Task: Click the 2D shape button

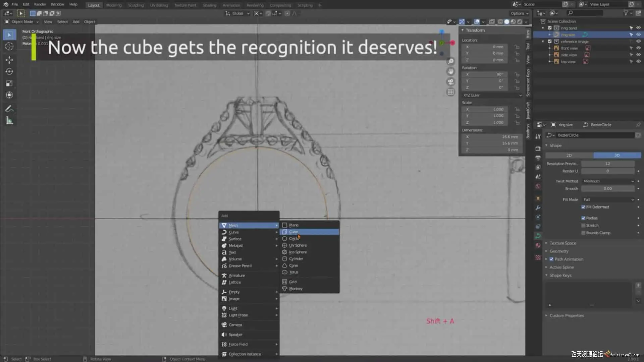Action: [569, 156]
